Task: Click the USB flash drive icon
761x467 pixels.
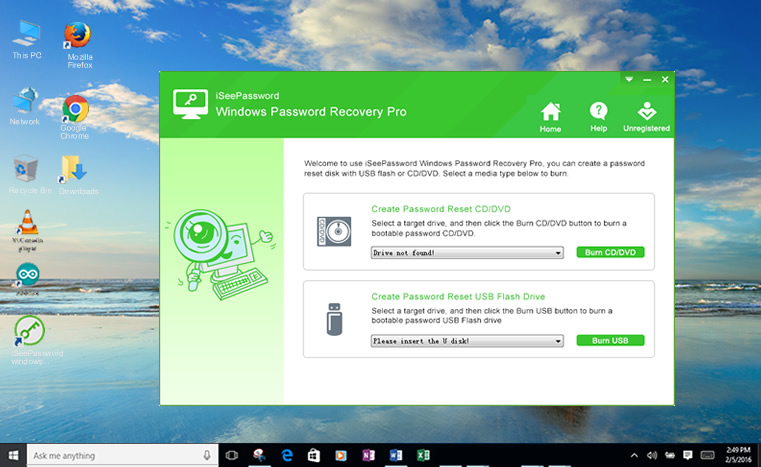Action: pos(334,319)
